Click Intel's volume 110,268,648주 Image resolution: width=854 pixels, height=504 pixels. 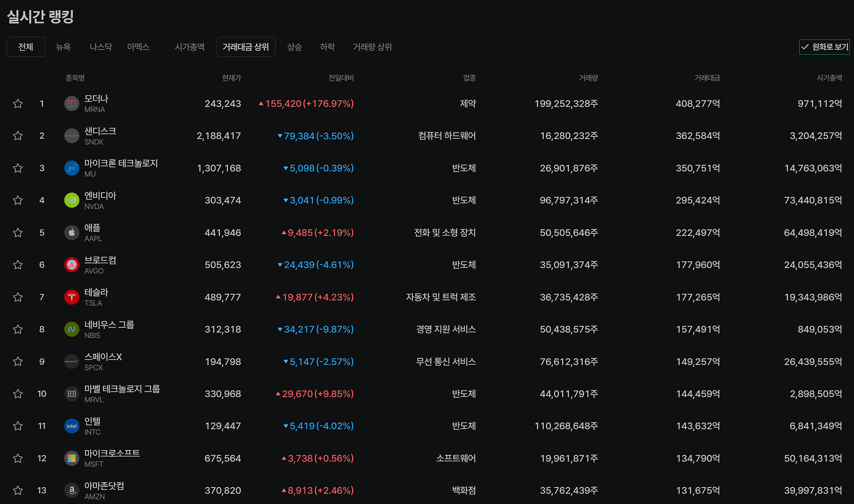(x=566, y=426)
